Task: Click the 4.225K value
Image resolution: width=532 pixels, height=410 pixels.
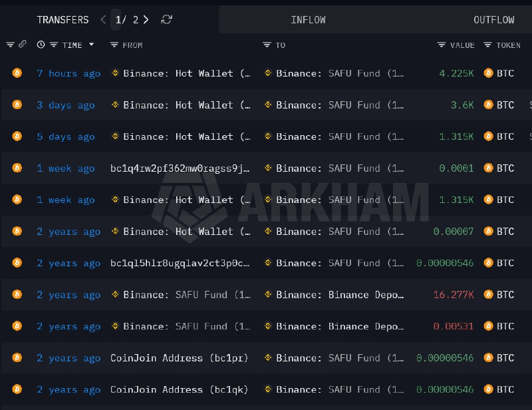Action: click(456, 73)
